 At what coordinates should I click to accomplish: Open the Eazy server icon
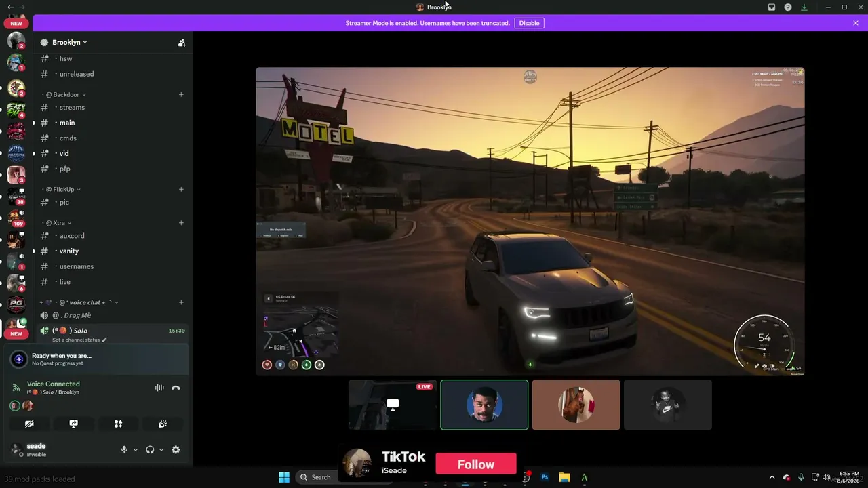tap(16, 110)
